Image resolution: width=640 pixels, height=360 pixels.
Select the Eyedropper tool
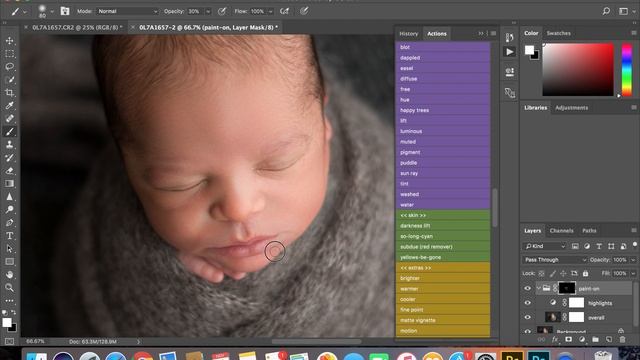tap(10, 106)
